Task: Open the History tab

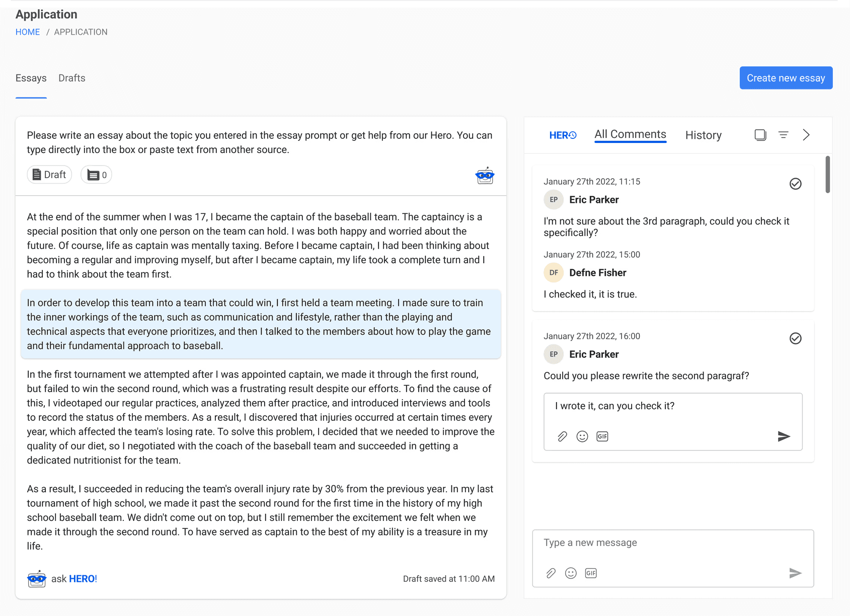Action: click(x=704, y=135)
